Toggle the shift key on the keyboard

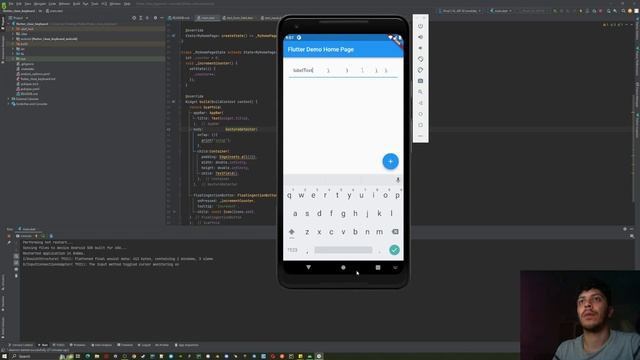coord(291,232)
